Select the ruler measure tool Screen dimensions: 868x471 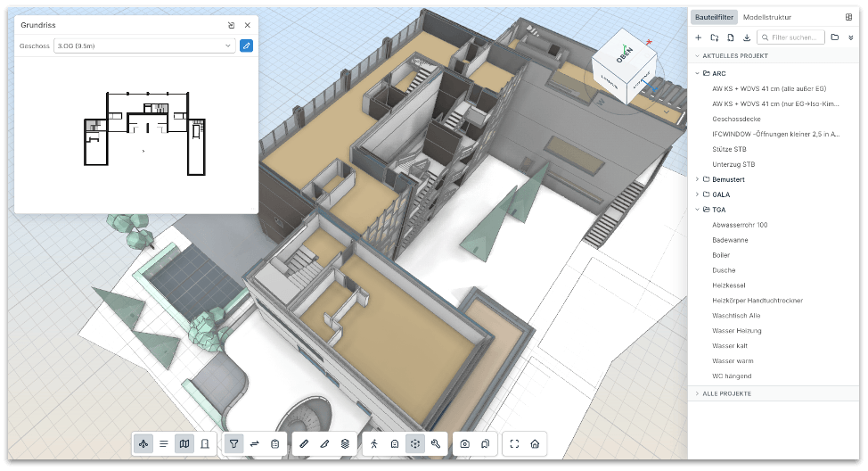click(304, 444)
